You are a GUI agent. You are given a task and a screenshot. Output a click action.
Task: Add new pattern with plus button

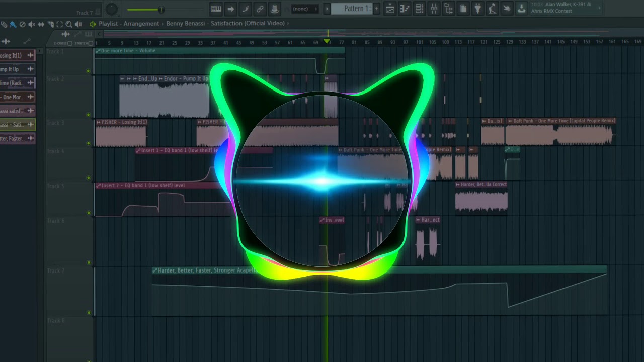click(376, 9)
